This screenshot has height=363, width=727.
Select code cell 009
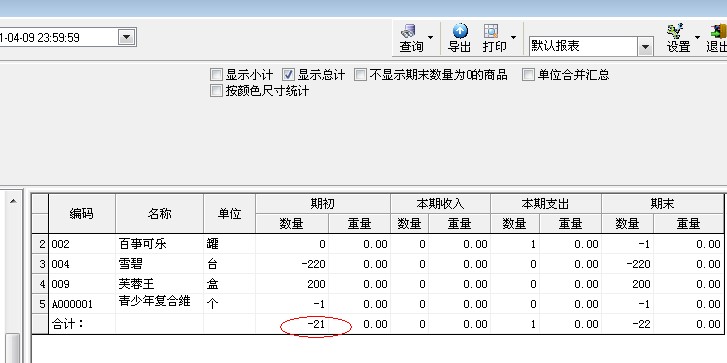click(82, 284)
